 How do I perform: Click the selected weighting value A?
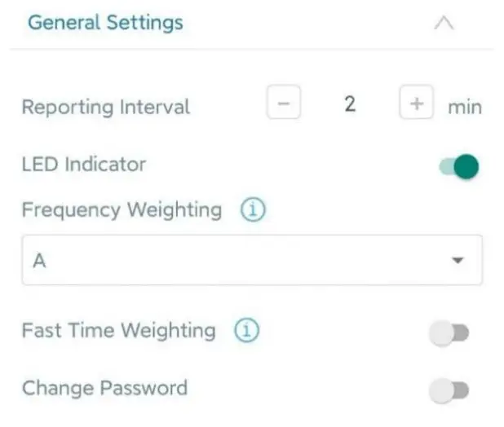pyautogui.click(x=38, y=261)
